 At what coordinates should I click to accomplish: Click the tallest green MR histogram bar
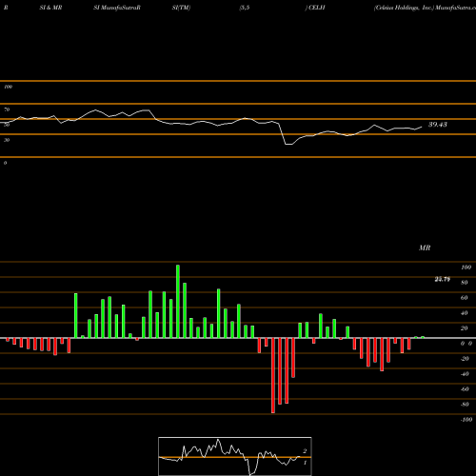click(x=178, y=301)
